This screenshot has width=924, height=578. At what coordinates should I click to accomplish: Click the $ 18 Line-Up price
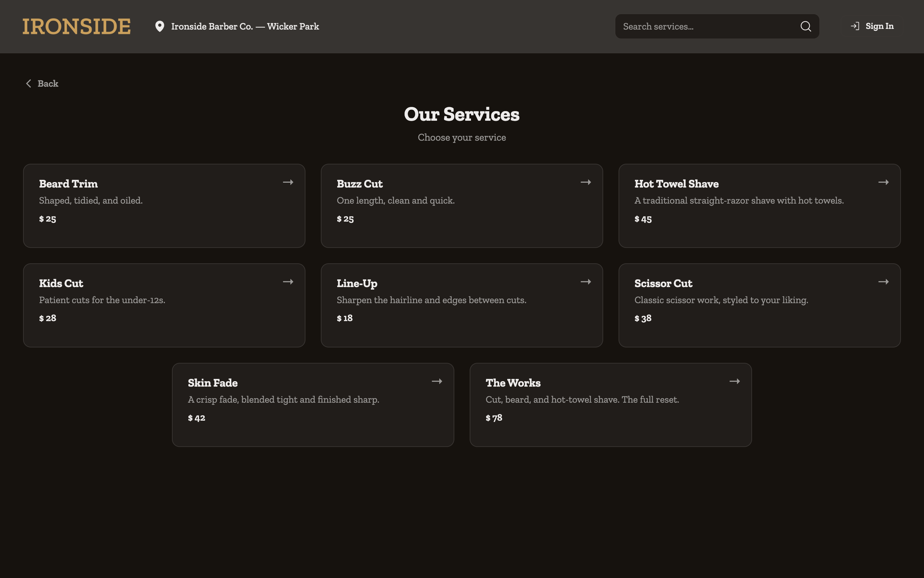pyautogui.click(x=344, y=318)
